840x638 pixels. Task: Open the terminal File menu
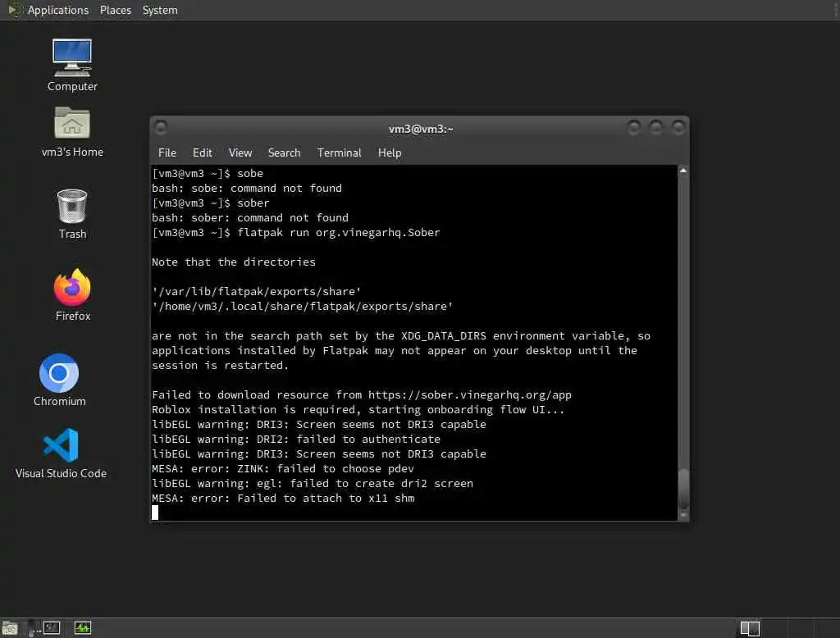point(167,153)
